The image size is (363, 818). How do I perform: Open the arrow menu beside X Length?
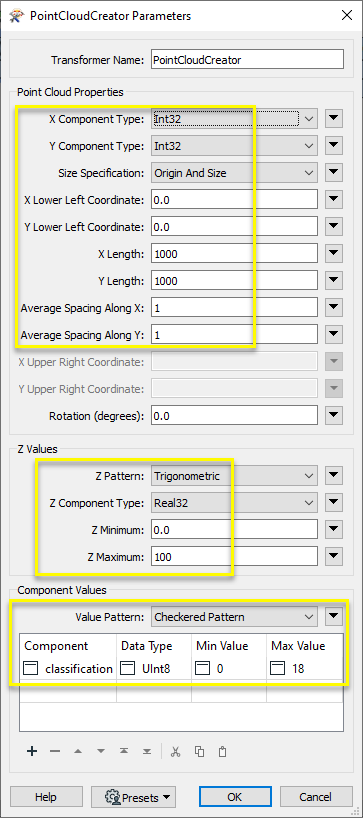(x=334, y=254)
